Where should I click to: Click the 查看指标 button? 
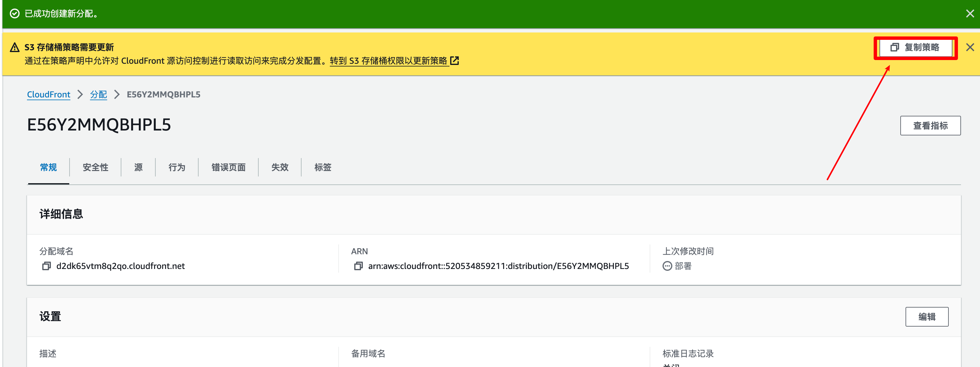930,126
